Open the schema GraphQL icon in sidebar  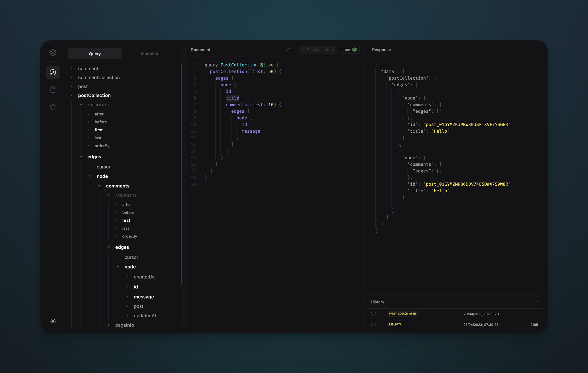point(53,107)
